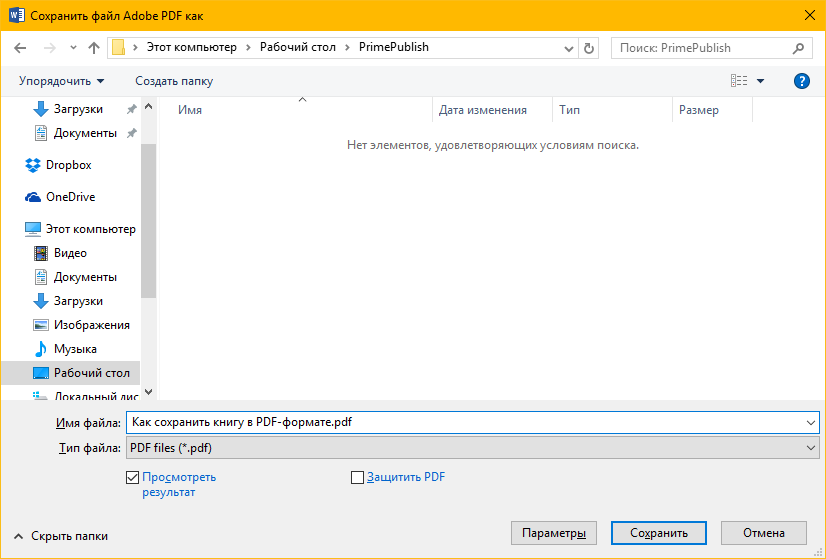Open the 'Упорядочить' menu
The height and width of the screenshot is (559, 826).
pyautogui.click(x=62, y=81)
